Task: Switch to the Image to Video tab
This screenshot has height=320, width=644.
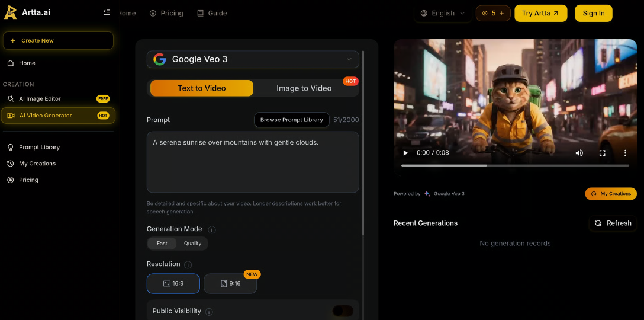Action: 304,88
